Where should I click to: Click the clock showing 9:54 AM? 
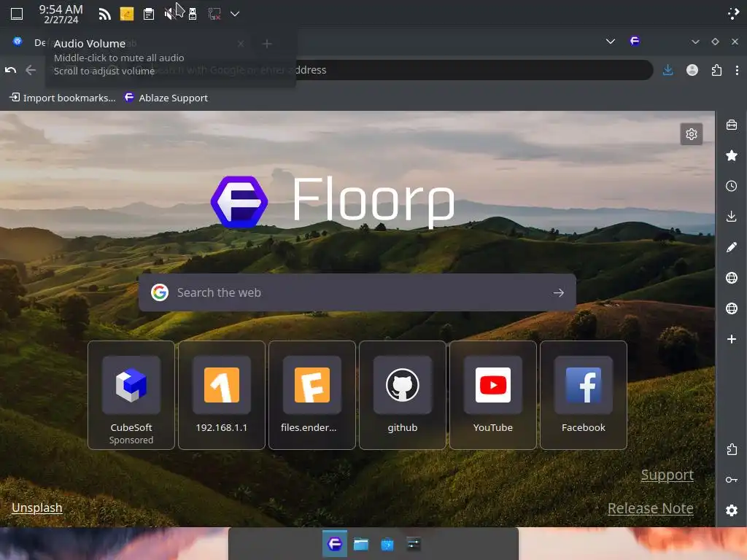tap(61, 14)
